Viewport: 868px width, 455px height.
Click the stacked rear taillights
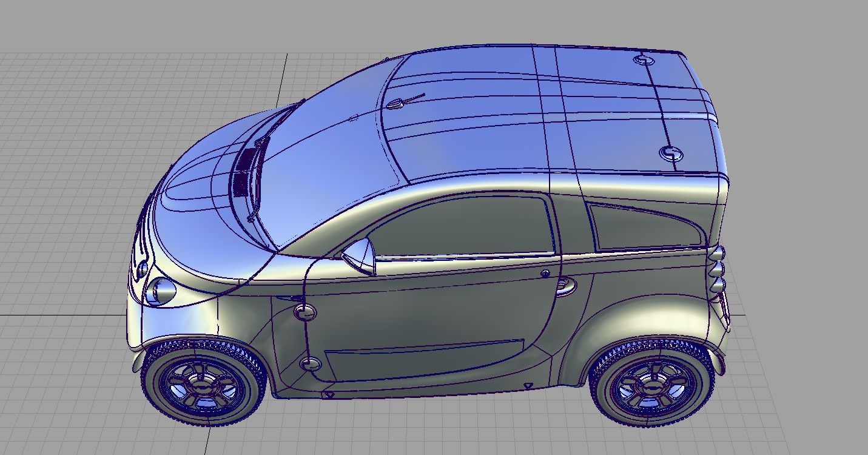click(718, 270)
